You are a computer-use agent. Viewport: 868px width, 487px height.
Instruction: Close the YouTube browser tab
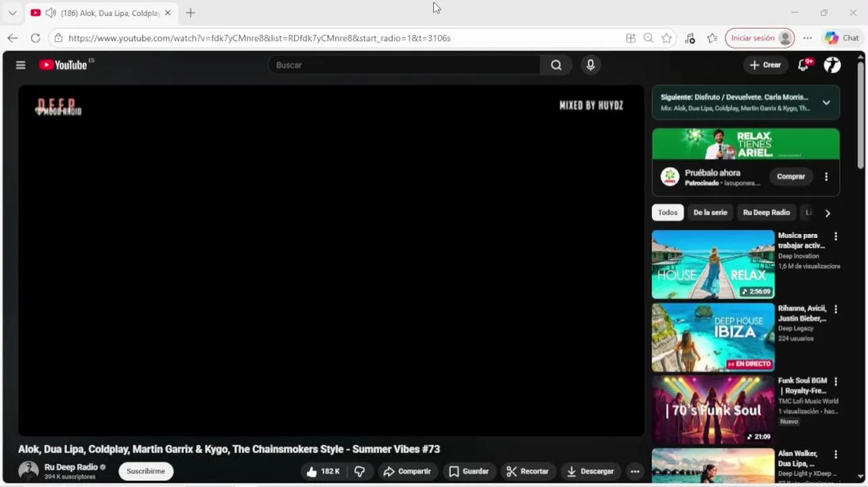tap(168, 13)
